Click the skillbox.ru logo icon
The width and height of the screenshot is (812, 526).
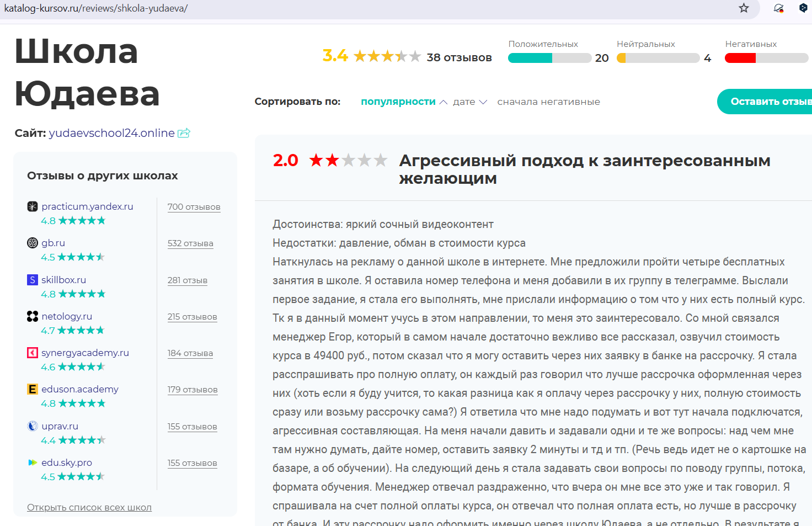coord(33,280)
